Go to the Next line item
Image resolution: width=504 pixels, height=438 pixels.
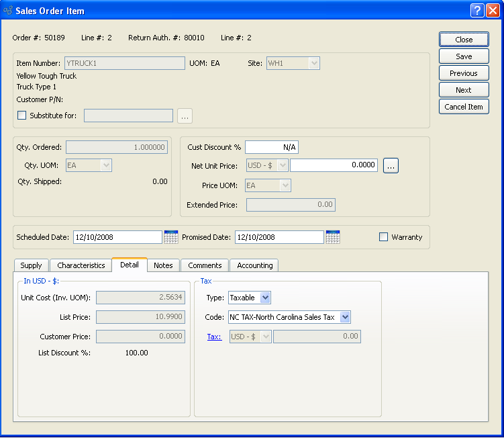tap(464, 90)
